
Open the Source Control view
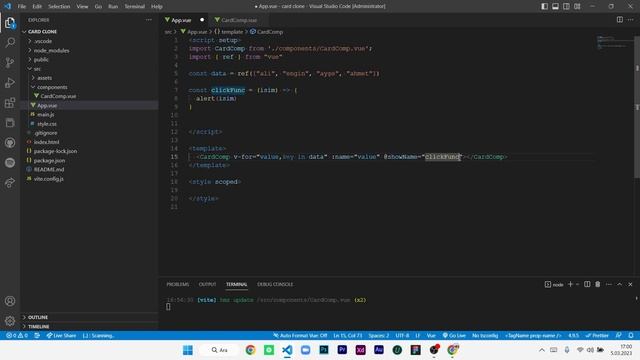10,62
